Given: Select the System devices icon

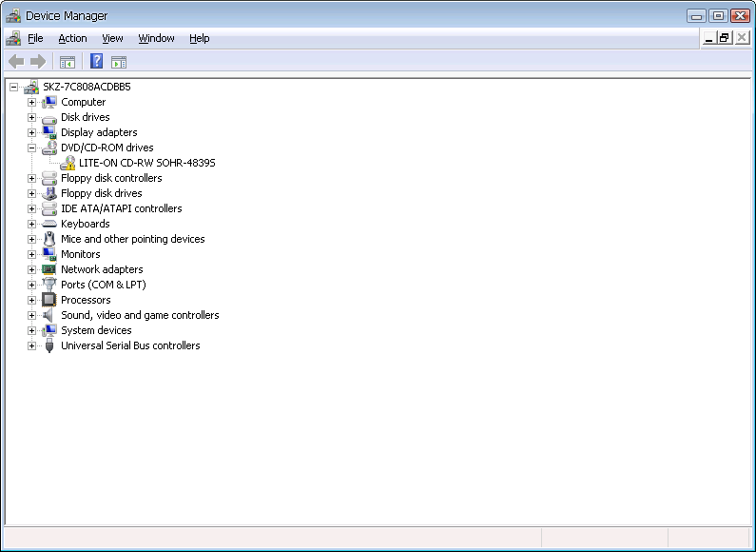Looking at the screenshot, I should (49, 330).
